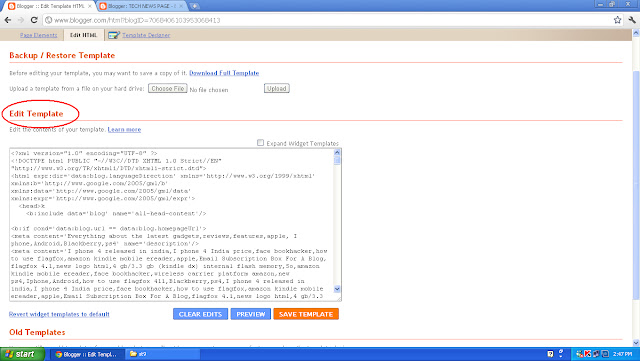Open the Chrome wrench settings menu
Image resolution: width=640 pixels, height=361 pixels.
click(632, 20)
